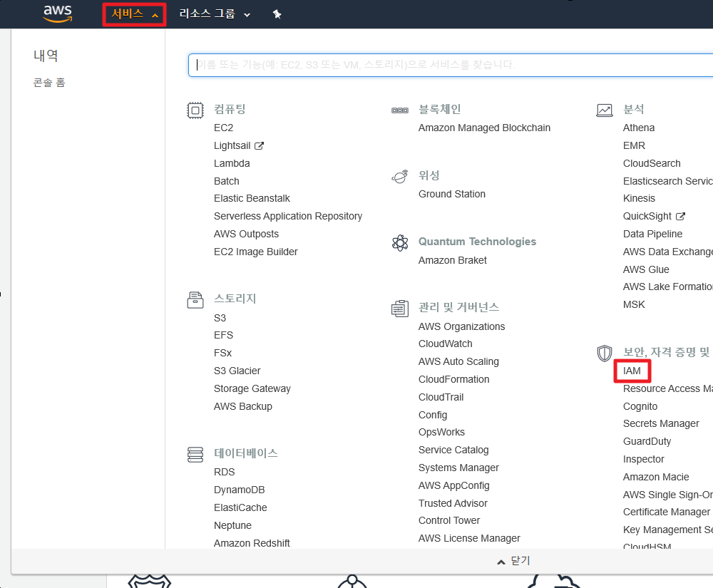Image resolution: width=713 pixels, height=588 pixels.
Task: Click the security shield category icon
Action: coord(605,353)
